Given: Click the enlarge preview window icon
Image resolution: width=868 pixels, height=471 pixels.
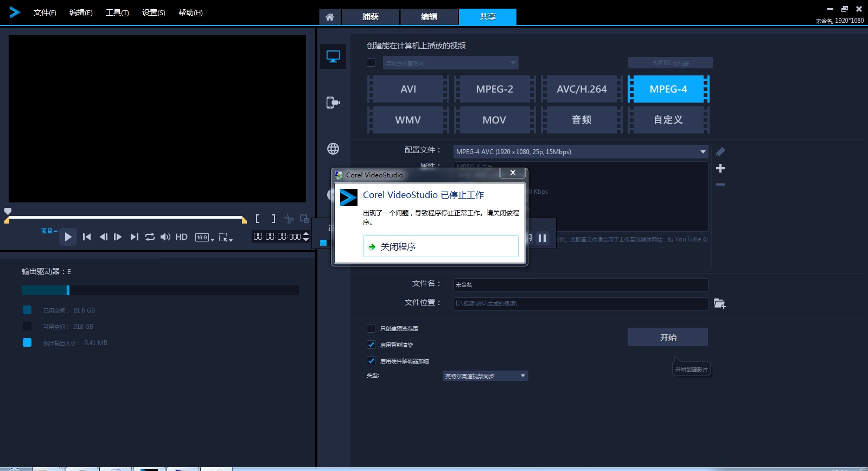Looking at the screenshot, I should pos(304,219).
